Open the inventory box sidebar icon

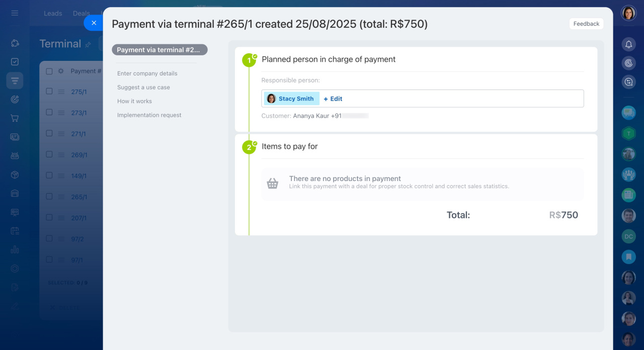[x=15, y=174]
